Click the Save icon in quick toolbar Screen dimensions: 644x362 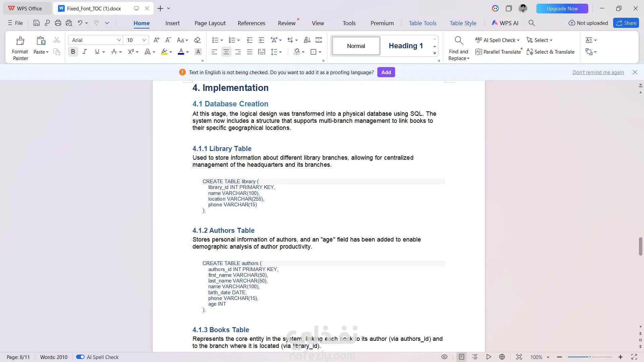[x=37, y=23]
